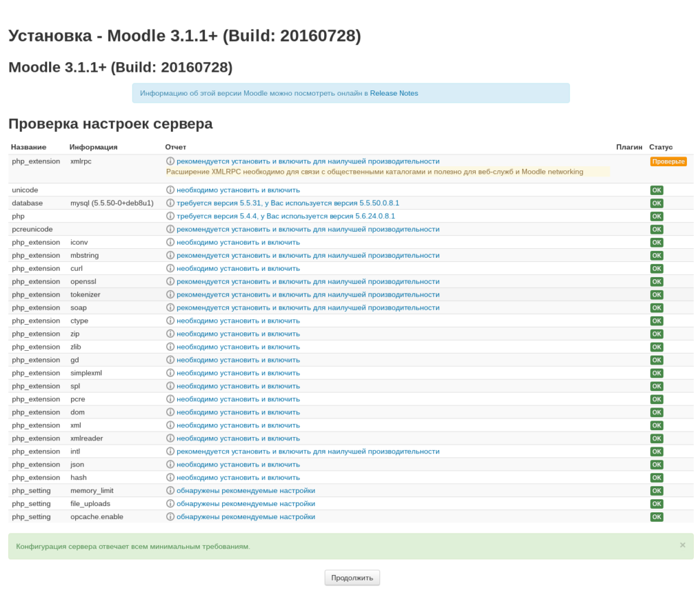Click the OK badge in the opcache.enable row
700x597 pixels.
657,517
